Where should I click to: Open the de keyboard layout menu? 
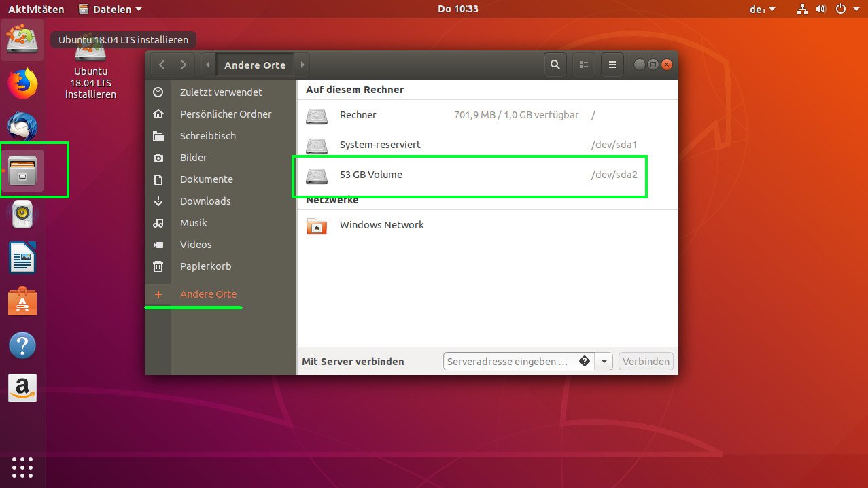tap(762, 9)
